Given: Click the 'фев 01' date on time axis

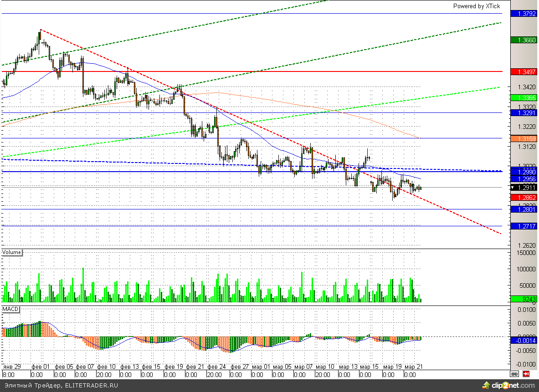Looking at the screenshot, I should [40, 367].
